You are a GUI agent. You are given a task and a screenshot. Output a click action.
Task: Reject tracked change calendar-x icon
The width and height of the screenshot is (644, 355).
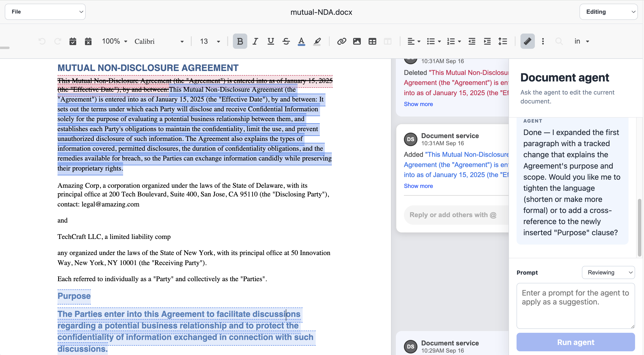coord(88,41)
